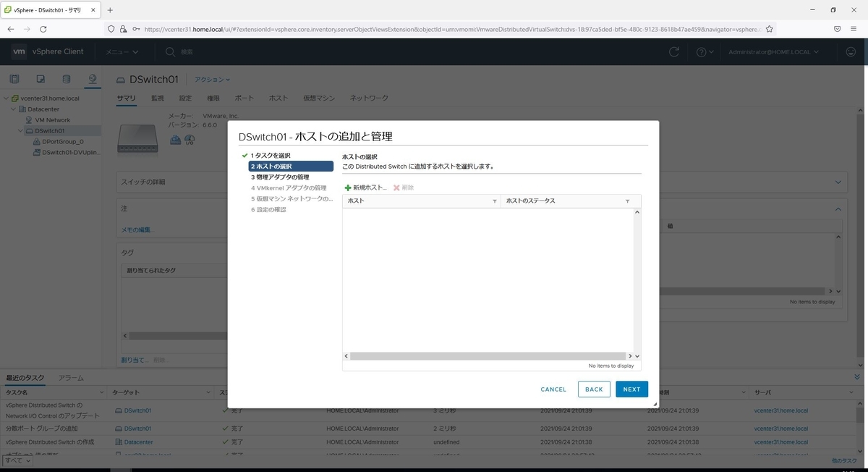
Task: Open Hosts and Clusters inventory view icon
Action: tap(14, 79)
